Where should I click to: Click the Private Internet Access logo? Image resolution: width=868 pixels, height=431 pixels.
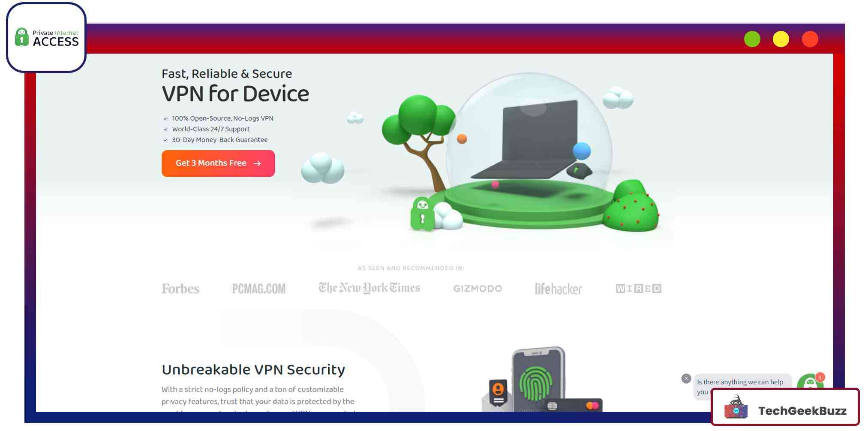(x=46, y=38)
